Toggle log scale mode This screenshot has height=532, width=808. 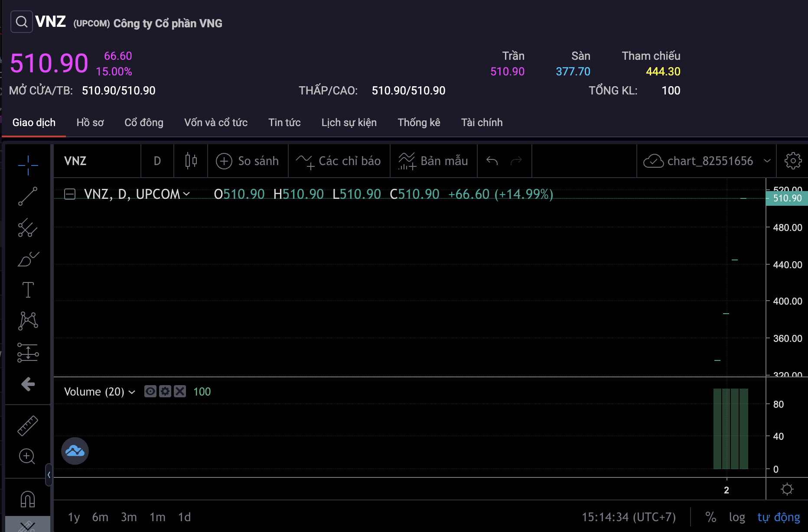tap(737, 517)
